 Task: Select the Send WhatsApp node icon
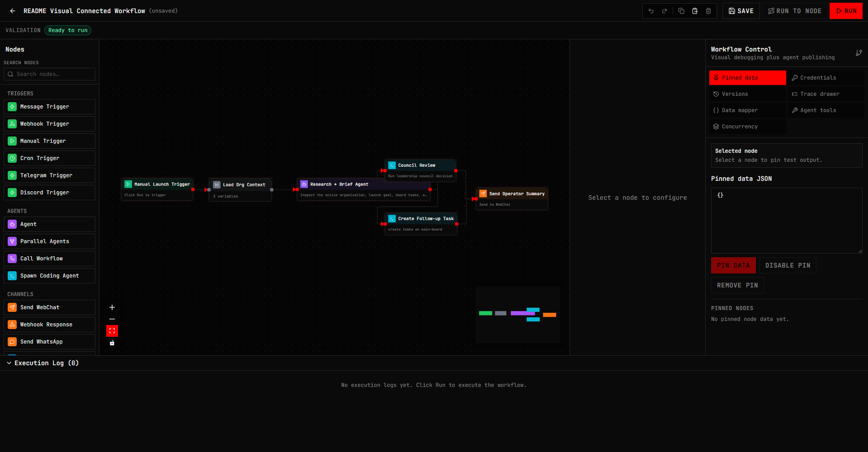[12, 342]
